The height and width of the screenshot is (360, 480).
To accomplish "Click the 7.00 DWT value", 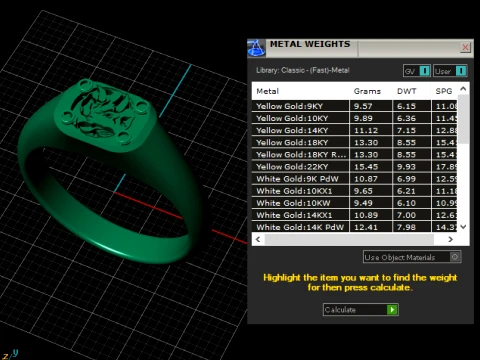I will 406,215.
